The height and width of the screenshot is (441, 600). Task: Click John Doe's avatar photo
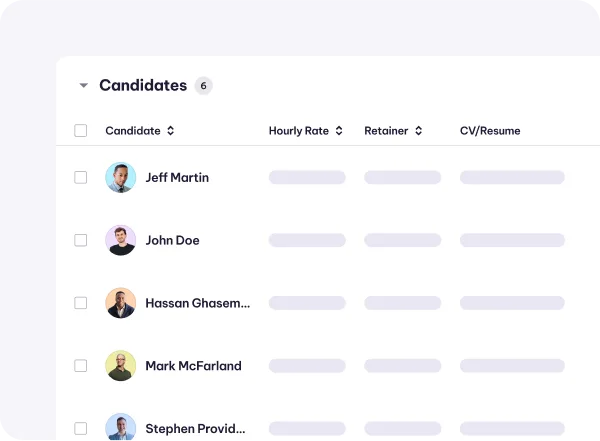[x=120, y=240]
